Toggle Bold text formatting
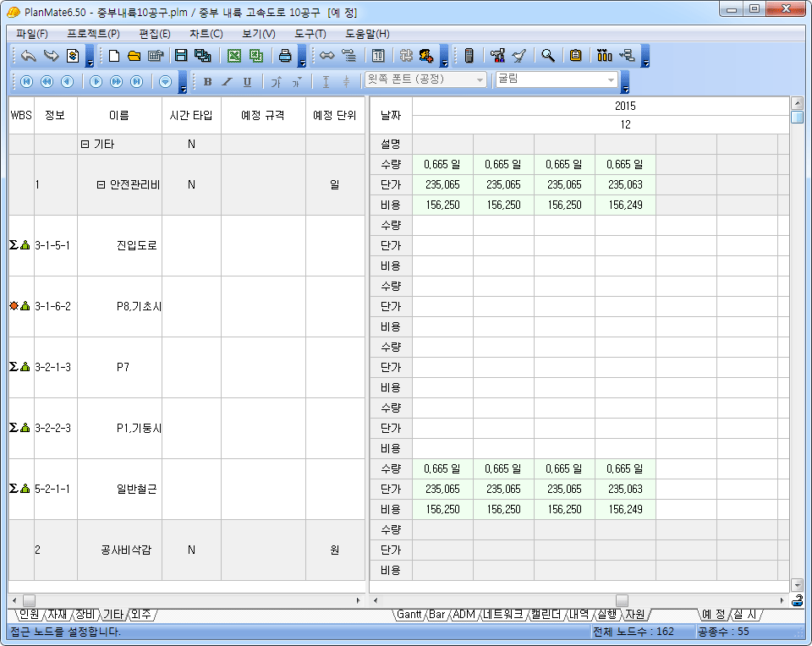The image size is (812, 646). 207,82
